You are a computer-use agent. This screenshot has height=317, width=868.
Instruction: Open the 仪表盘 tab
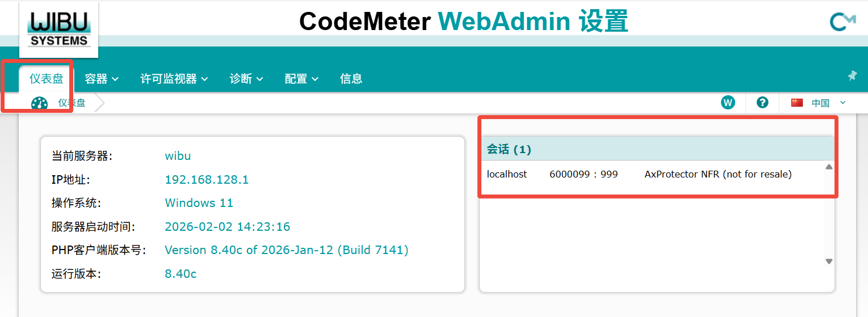(x=46, y=79)
